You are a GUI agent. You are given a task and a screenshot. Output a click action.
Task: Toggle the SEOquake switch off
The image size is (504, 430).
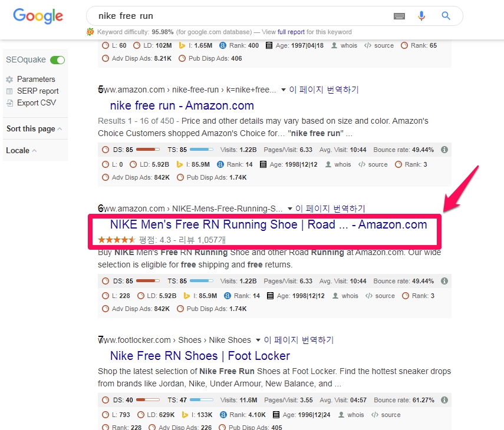point(57,60)
